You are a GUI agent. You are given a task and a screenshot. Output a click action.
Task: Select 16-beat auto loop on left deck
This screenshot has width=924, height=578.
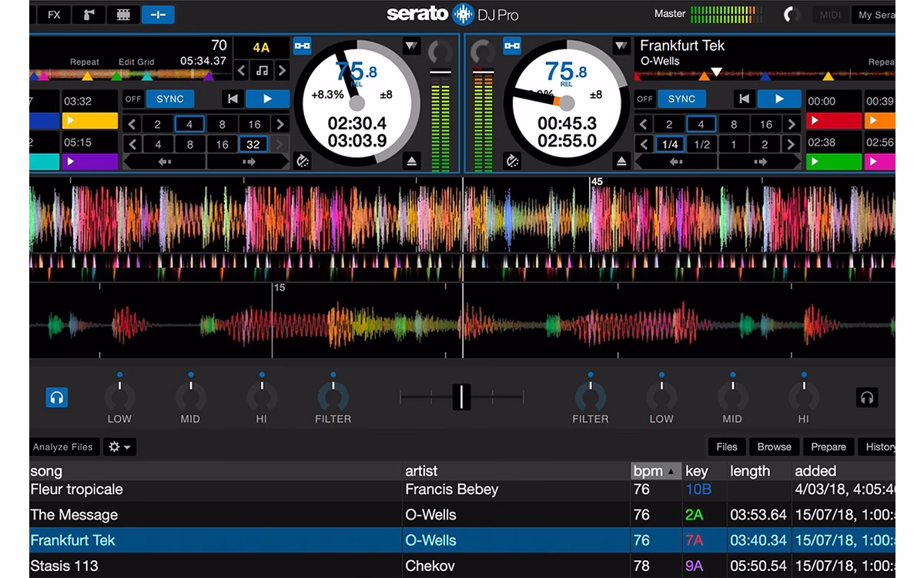(x=254, y=124)
